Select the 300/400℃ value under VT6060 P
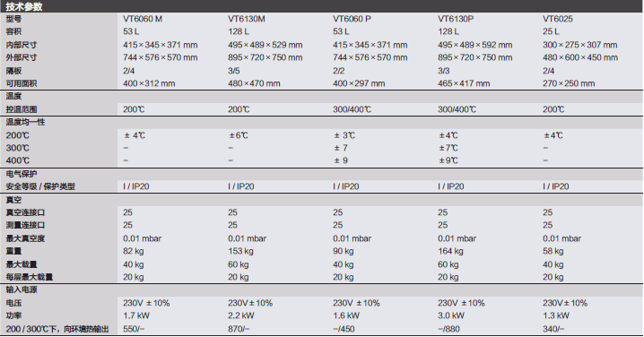The width and height of the screenshot is (644, 337). (x=352, y=109)
